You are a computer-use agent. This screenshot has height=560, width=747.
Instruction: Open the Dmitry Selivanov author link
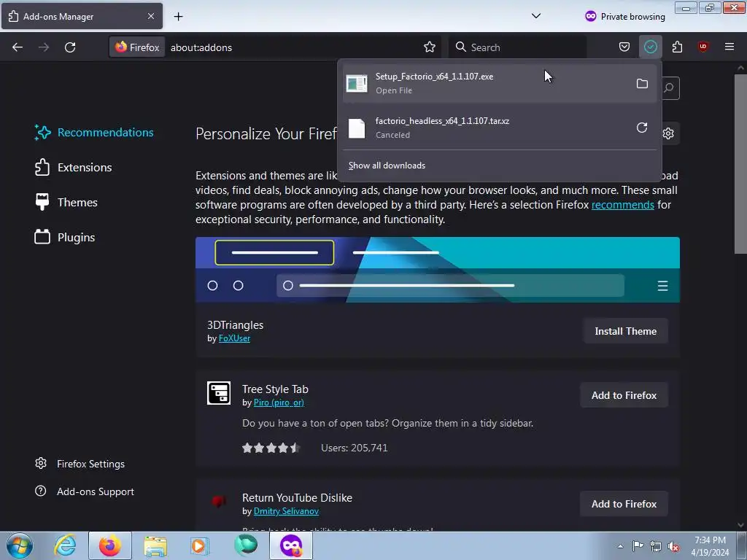(x=286, y=511)
